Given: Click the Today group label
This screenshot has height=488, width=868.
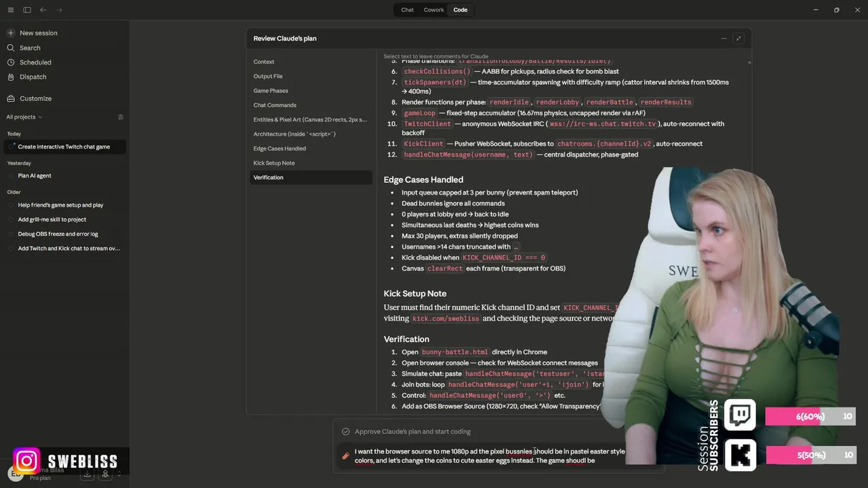Looking at the screenshot, I should pos(14,134).
